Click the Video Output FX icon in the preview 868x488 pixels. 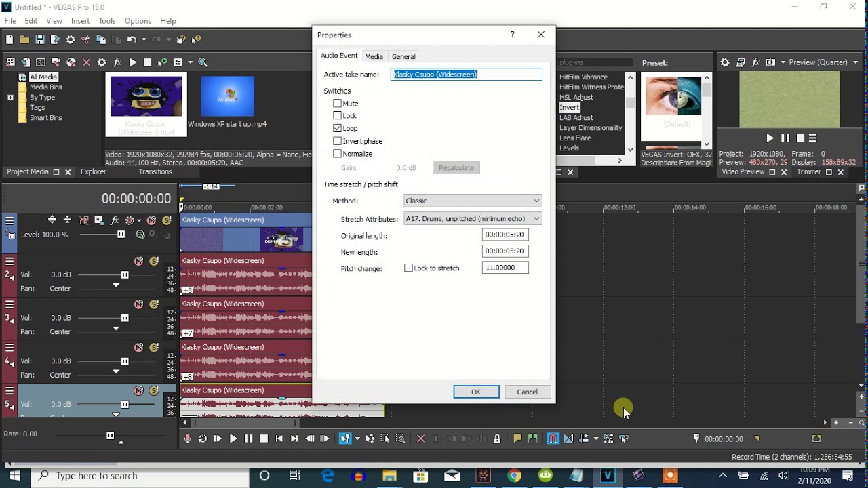click(755, 62)
